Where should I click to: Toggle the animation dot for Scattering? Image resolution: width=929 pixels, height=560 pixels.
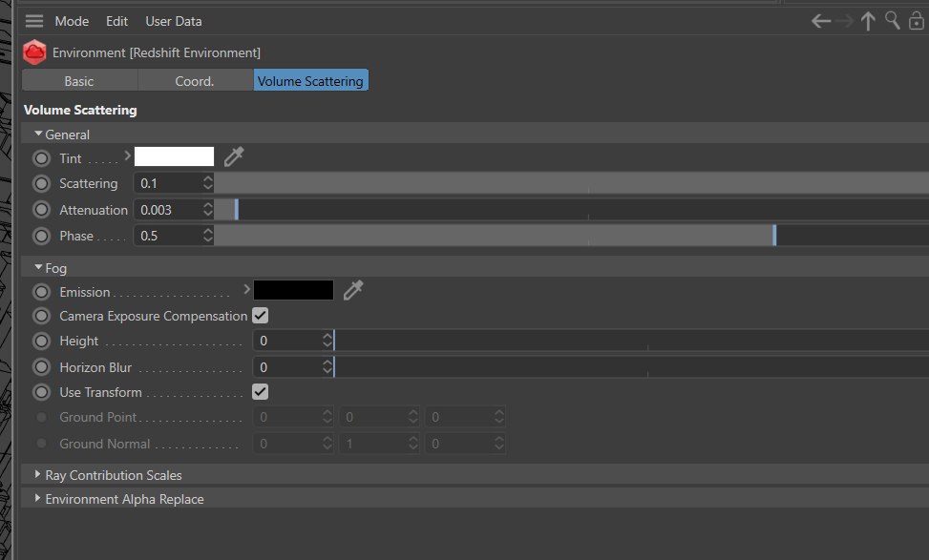point(41,183)
